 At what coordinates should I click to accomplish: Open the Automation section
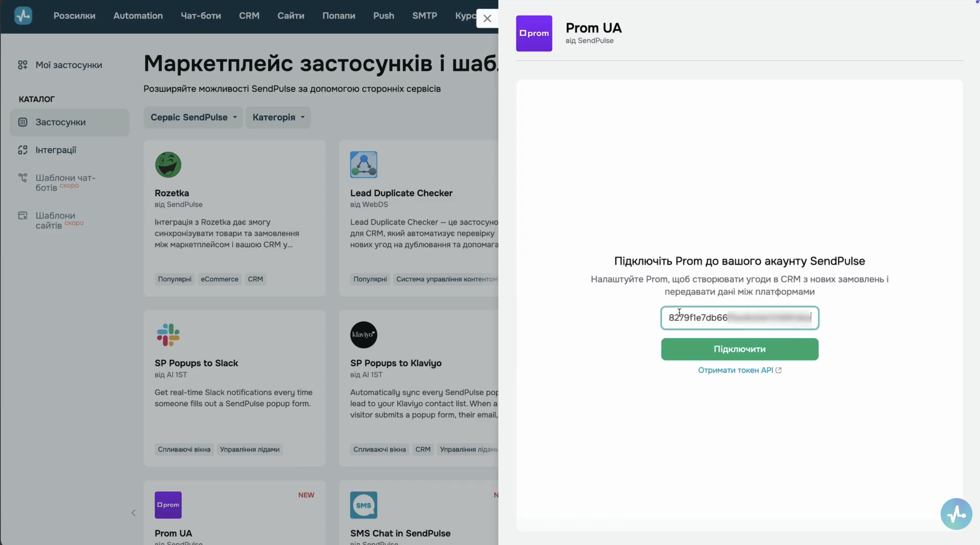point(138,16)
